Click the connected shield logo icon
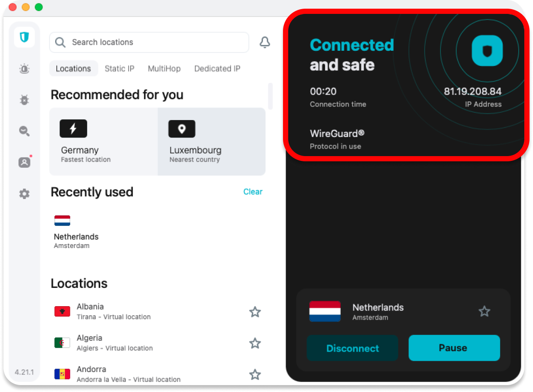 pyautogui.click(x=487, y=51)
